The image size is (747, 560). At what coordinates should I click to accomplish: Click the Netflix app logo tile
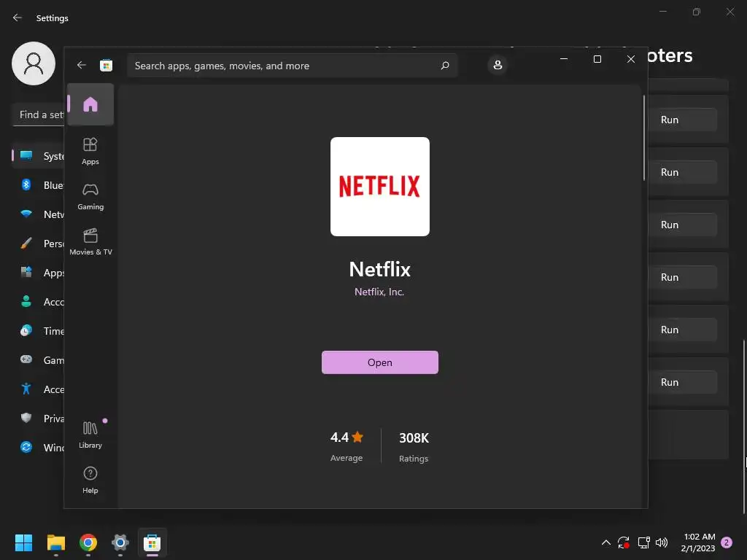click(x=379, y=186)
